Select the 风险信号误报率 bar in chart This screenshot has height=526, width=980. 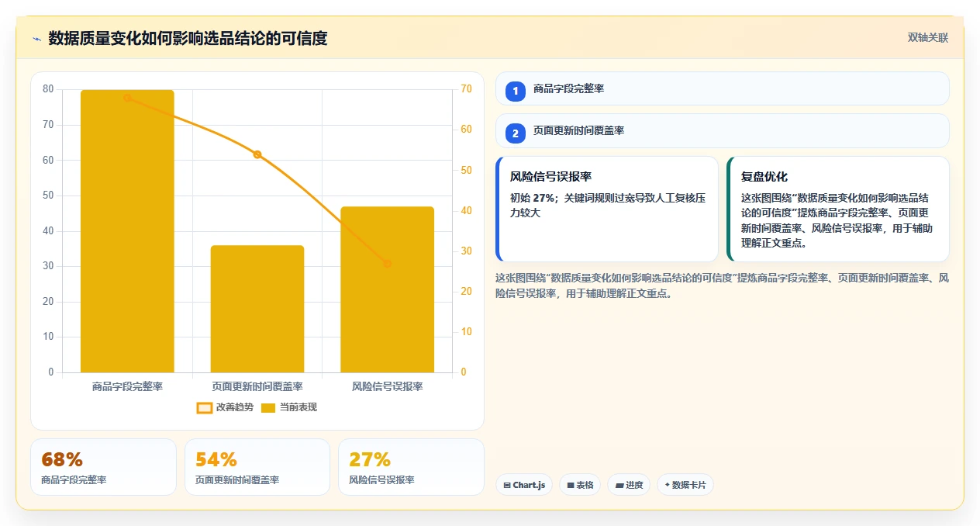[x=387, y=289]
